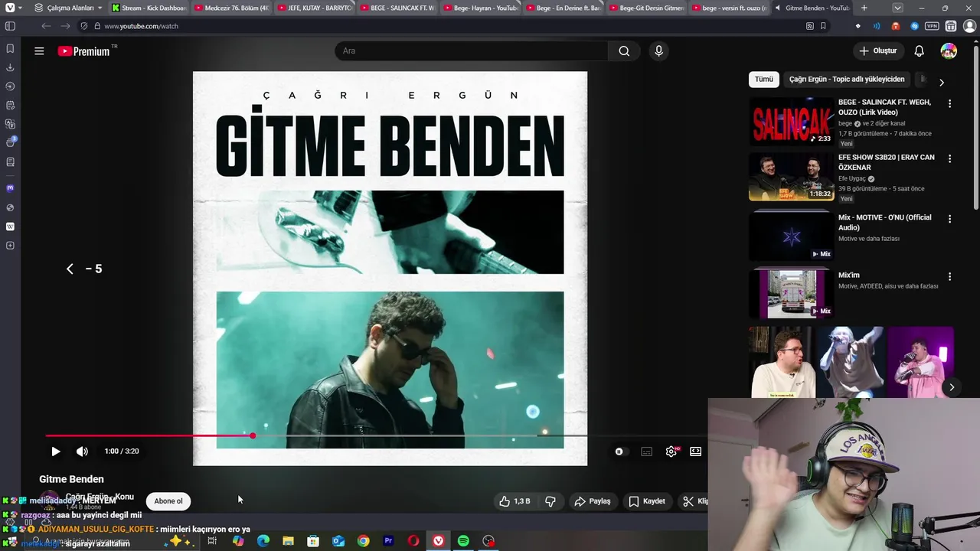Viewport: 980px width, 551px height.
Task: Show more filter chips with right arrow
Action: tap(941, 82)
